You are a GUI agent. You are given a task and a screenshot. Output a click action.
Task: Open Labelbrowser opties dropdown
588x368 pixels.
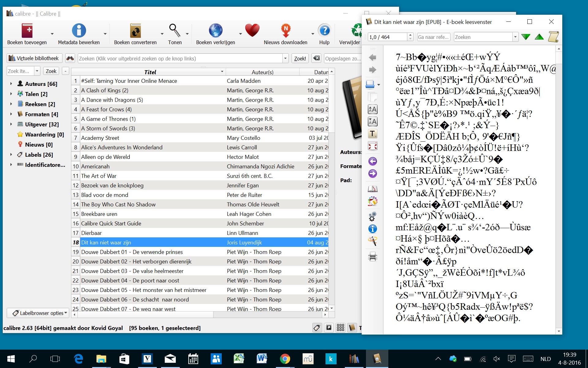point(38,313)
